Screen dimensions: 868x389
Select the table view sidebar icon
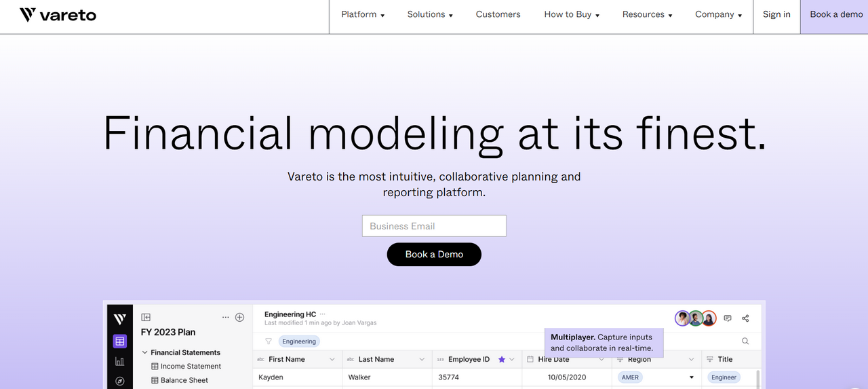click(x=120, y=341)
